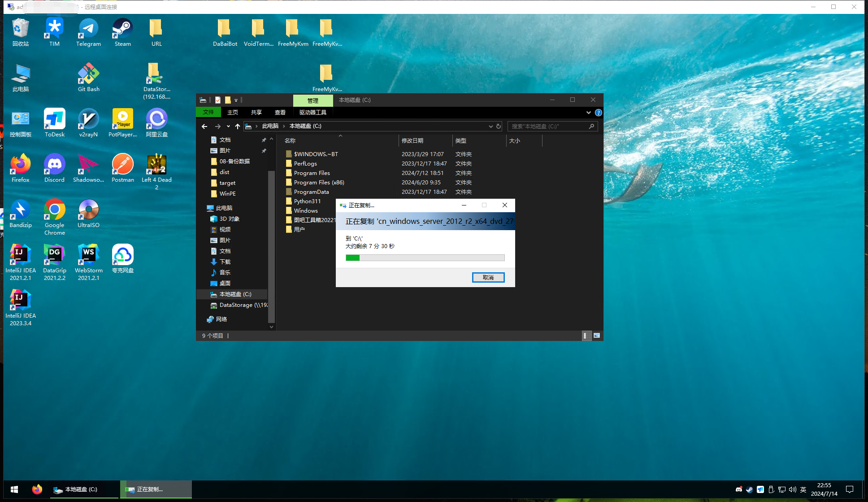Select the Shadowsocks desktop icon
This screenshot has width=868, height=502.
(x=88, y=168)
